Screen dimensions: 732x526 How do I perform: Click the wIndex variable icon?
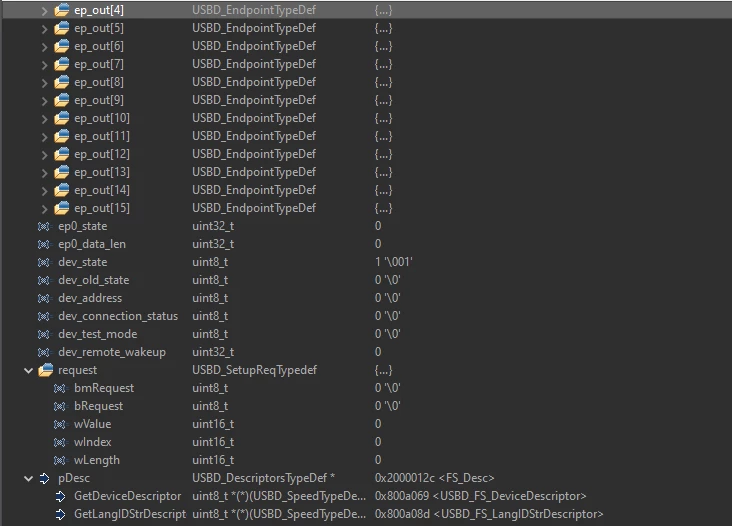(x=60, y=442)
